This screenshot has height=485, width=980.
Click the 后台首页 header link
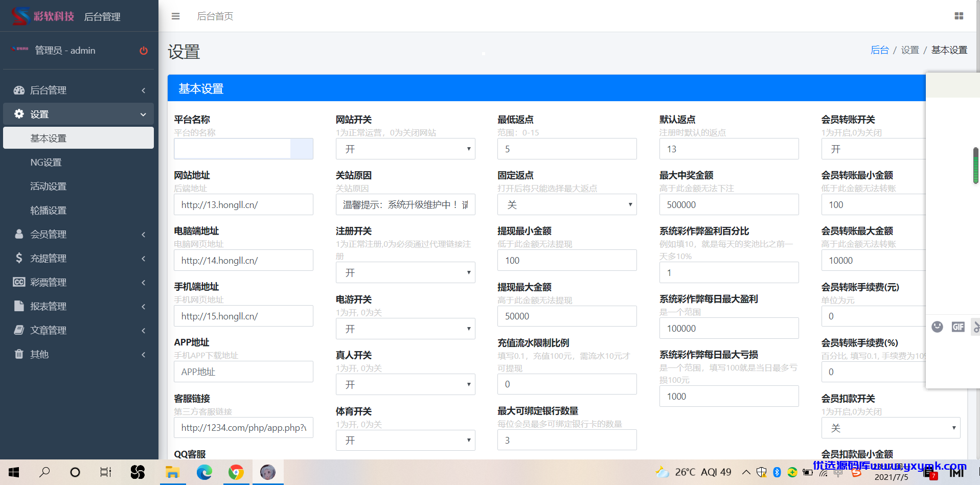[215, 16]
